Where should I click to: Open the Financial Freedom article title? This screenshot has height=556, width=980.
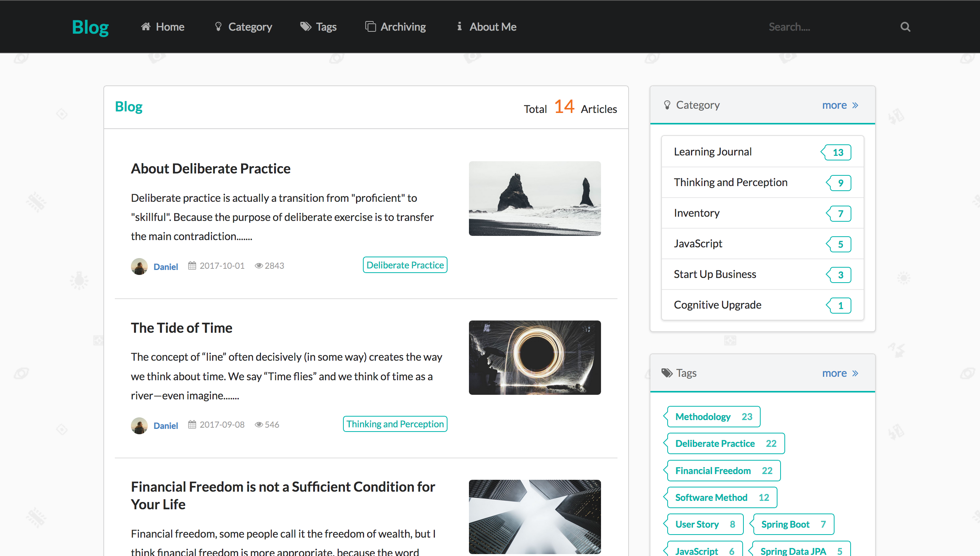[283, 495]
